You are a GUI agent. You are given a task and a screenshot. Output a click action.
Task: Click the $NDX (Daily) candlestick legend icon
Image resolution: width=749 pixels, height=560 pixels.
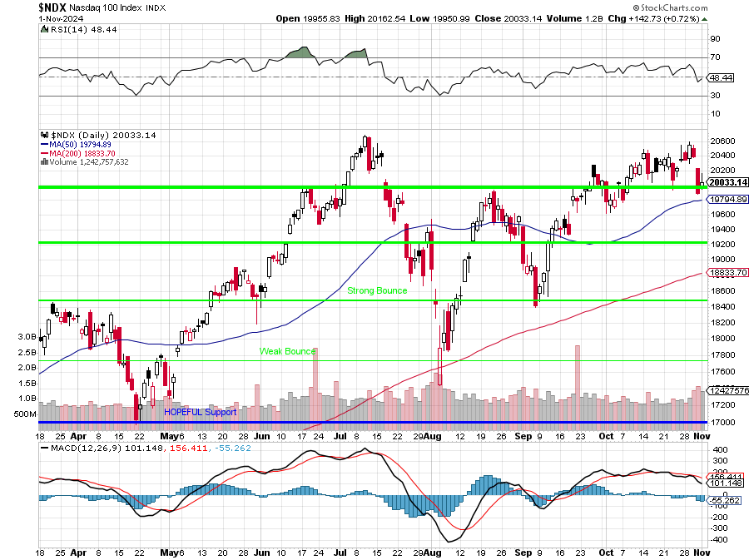pyautogui.click(x=42, y=135)
